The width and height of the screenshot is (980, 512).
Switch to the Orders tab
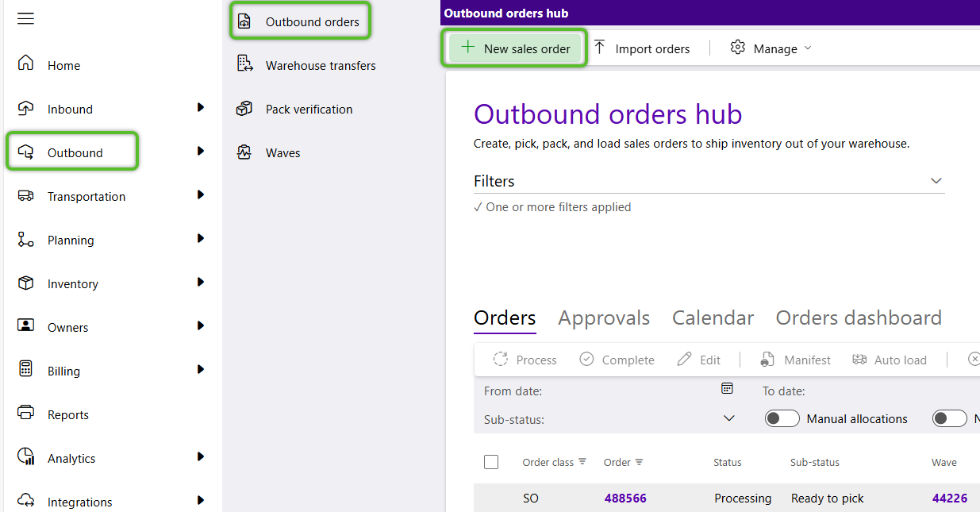point(505,318)
